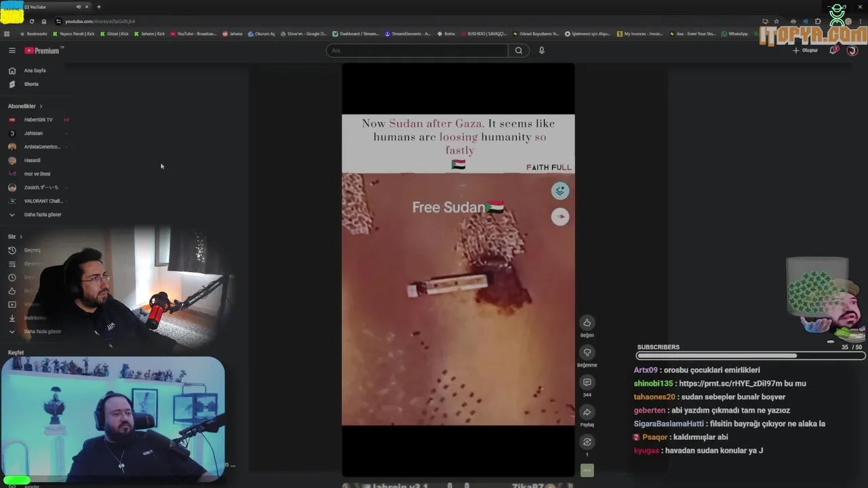
Task: Open Shorts in the sidebar
Action: coord(24,84)
